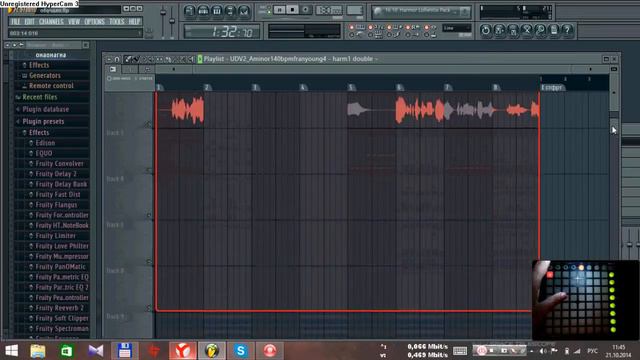Click the save project round icon
This screenshot has height=360, width=640.
500,30
